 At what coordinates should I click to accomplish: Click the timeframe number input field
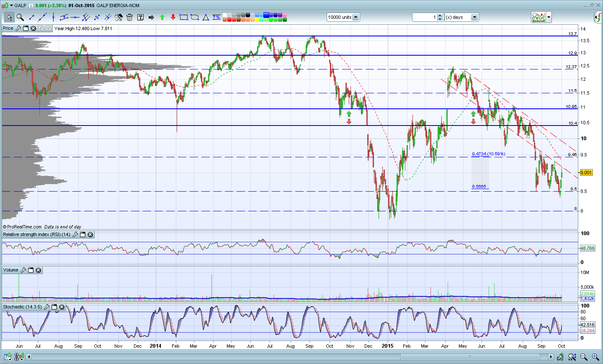(x=425, y=17)
